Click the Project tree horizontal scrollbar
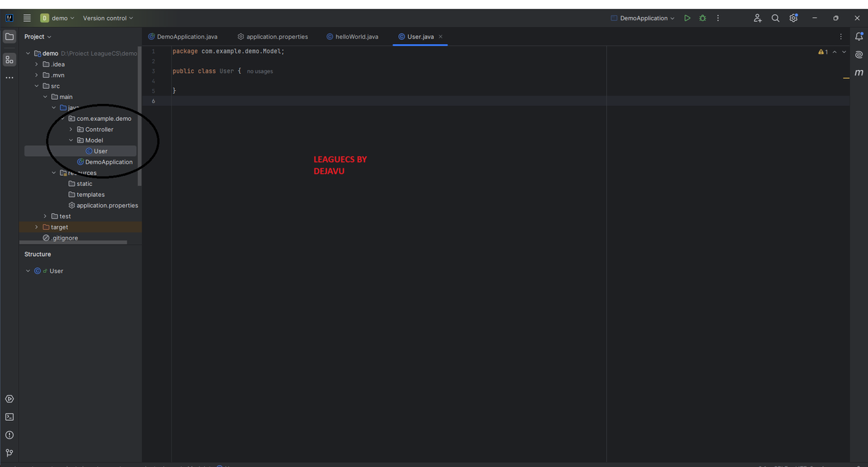This screenshot has height=467, width=868. 73,242
